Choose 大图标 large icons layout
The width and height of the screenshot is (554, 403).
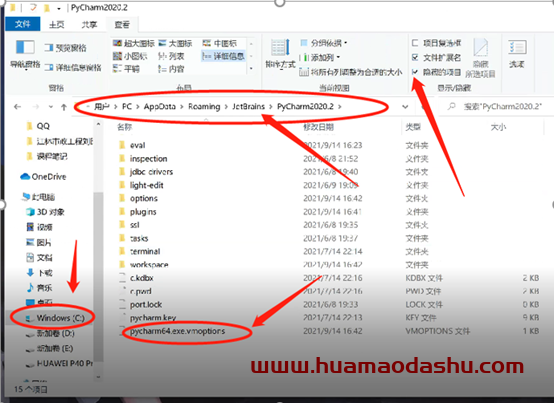click(175, 43)
